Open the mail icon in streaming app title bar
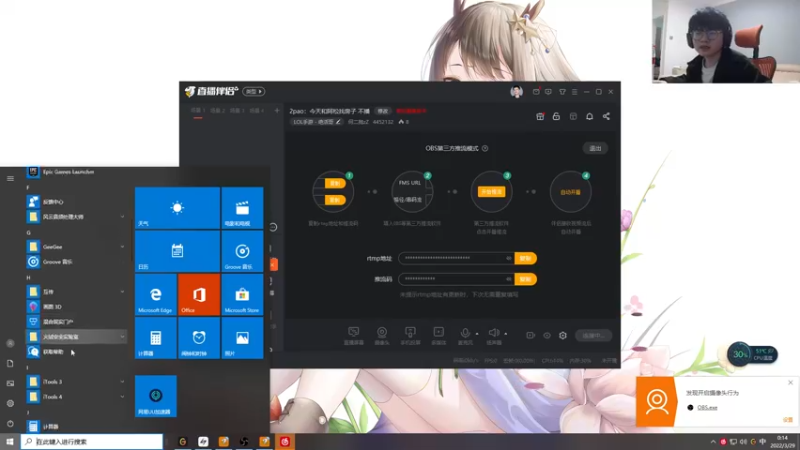This screenshot has height=450, width=800. [536, 92]
